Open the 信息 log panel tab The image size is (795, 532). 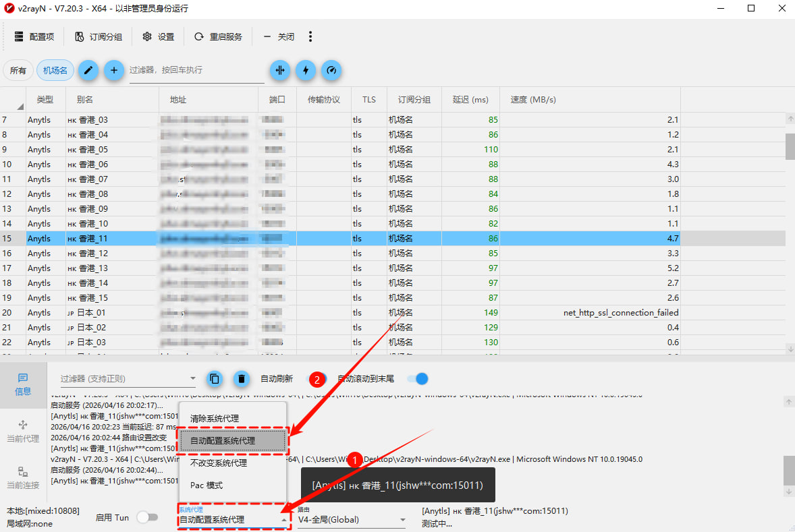[23, 384]
